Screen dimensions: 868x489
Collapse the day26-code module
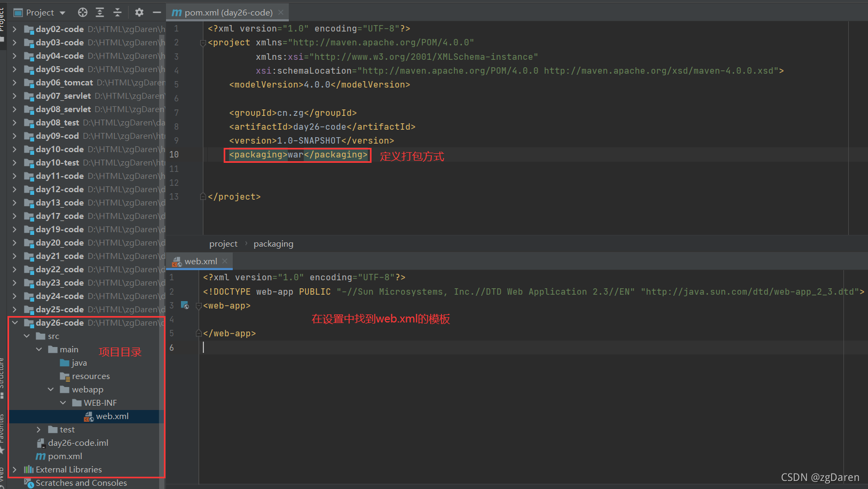coord(14,323)
